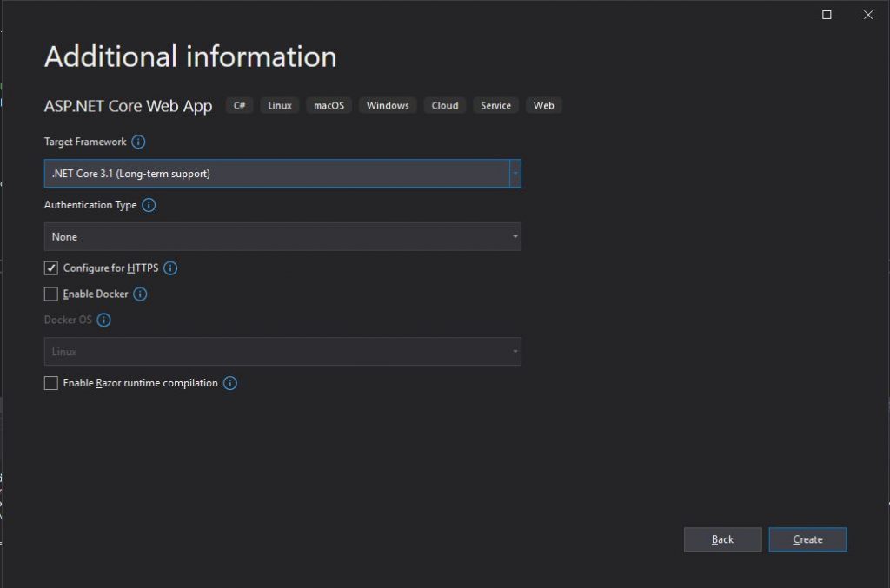890x588 pixels.
Task: Click the Service tag
Action: tap(496, 105)
